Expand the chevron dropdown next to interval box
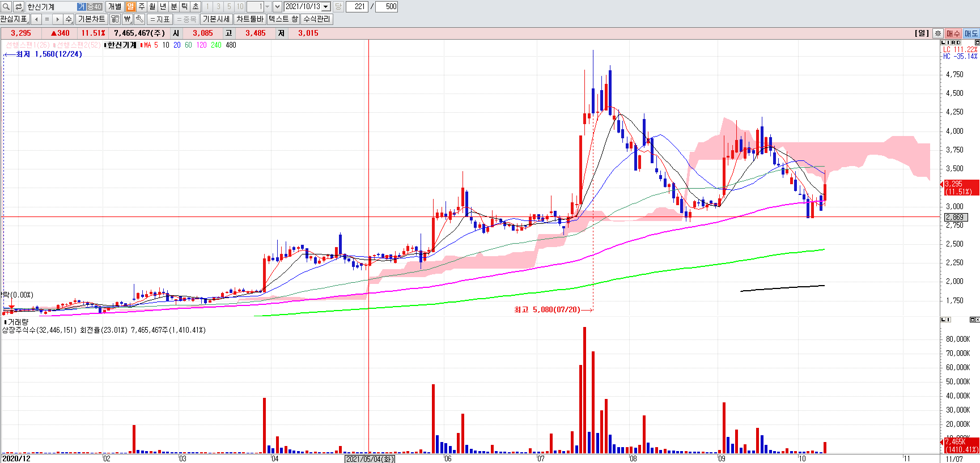The height and width of the screenshot is (463, 980). [x=277, y=6]
